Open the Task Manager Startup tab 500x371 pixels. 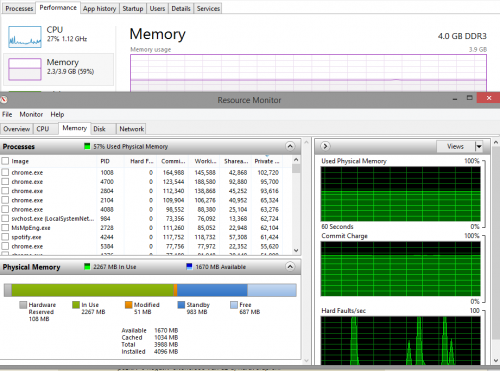133,9
